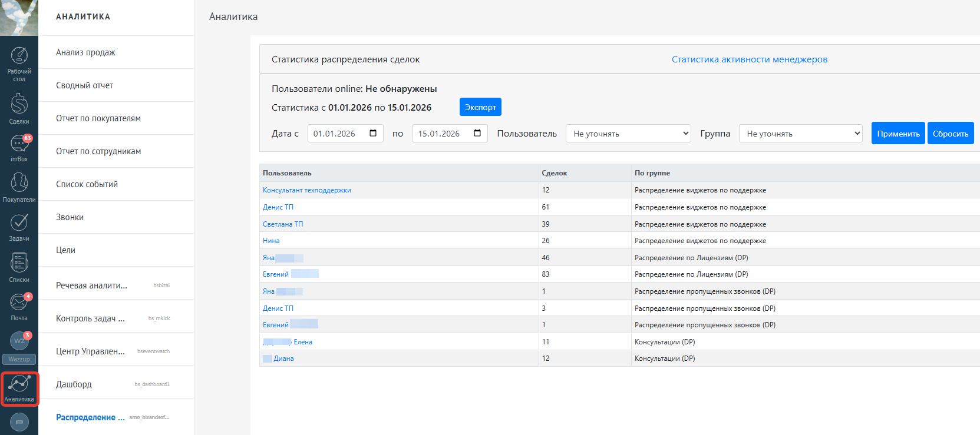Open user link Консультант техподдержки
Image resolution: width=980 pixels, height=435 pixels.
307,190
